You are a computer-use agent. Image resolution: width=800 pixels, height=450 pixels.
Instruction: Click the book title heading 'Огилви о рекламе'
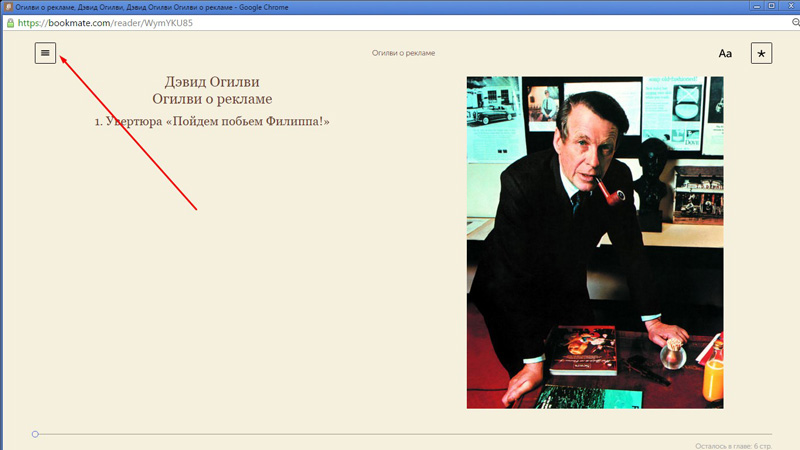[x=212, y=99]
